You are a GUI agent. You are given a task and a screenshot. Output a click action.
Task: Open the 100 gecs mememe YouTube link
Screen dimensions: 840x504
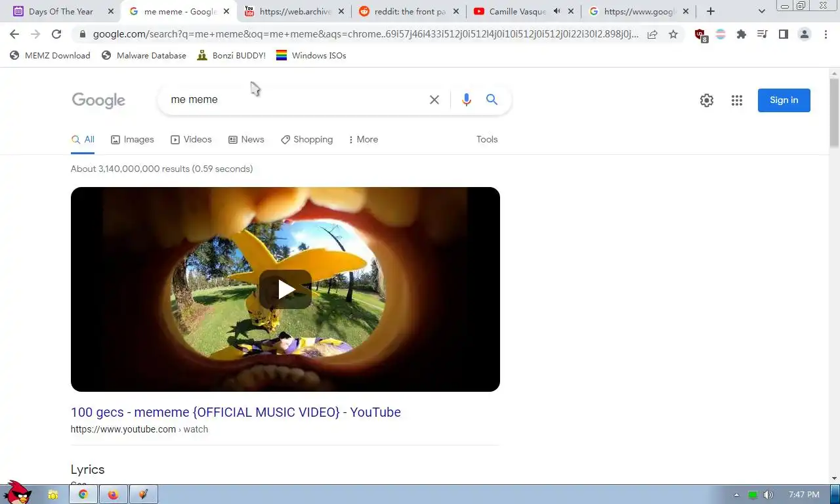(236, 412)
